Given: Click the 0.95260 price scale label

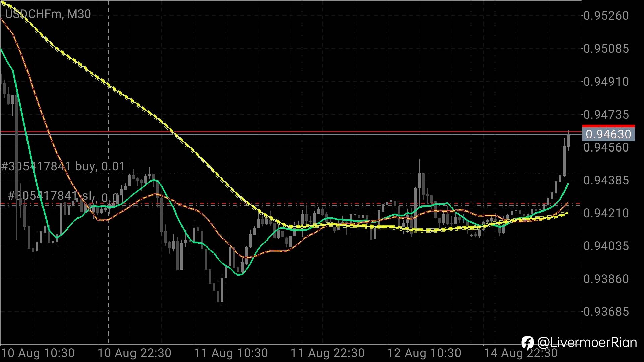Looking at the screenshot, I should point(606,16).
